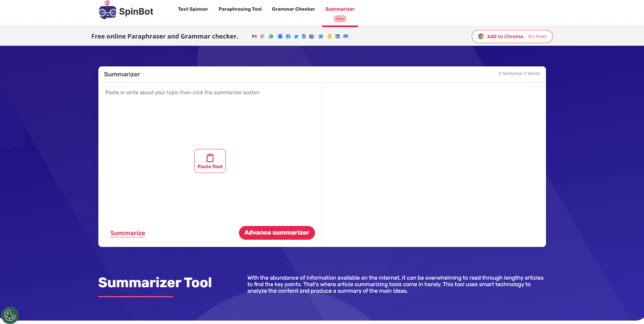
Task: Open Grammar Checker from navigation
Action: (293, 9)
